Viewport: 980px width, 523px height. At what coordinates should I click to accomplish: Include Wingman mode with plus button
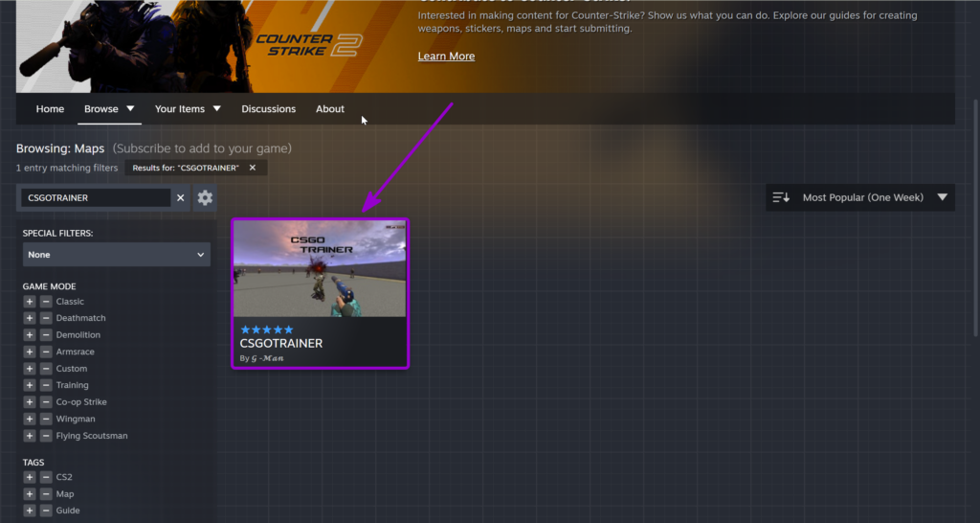(30, 419)
